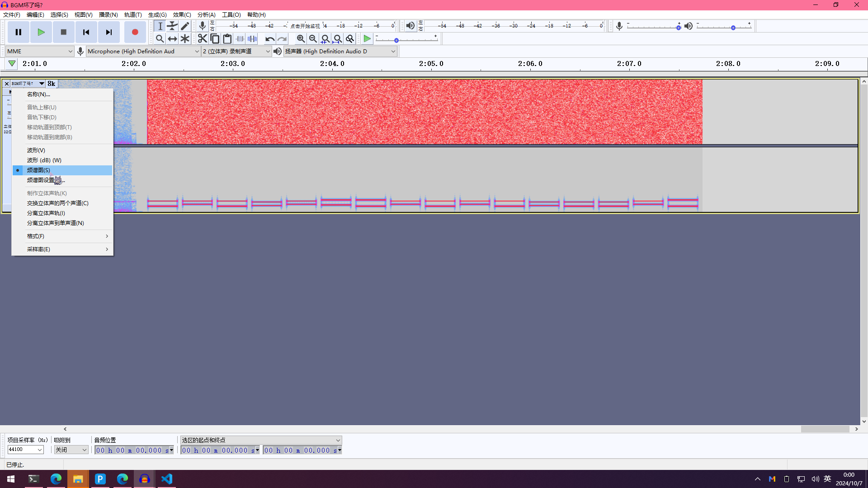Open Visual Studio Code from taskbar
This screenshot has height=488, width=868.
click(x=167, y=479)
